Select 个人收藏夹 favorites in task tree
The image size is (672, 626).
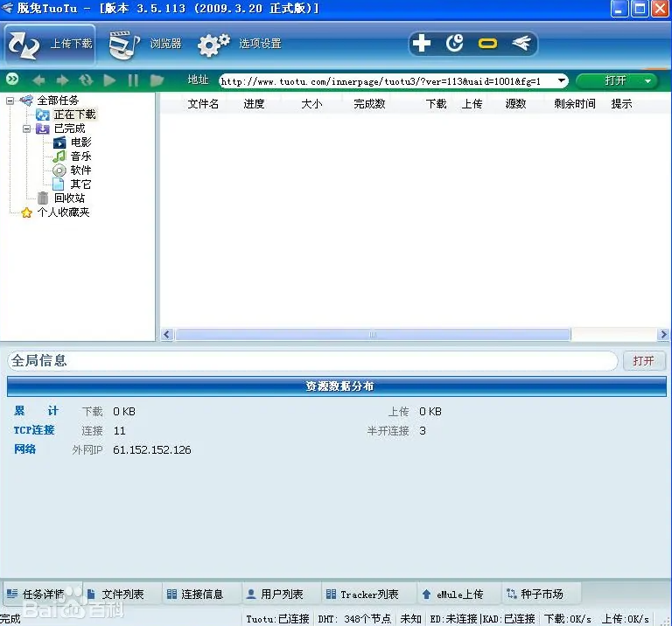[x=62, y=212]
